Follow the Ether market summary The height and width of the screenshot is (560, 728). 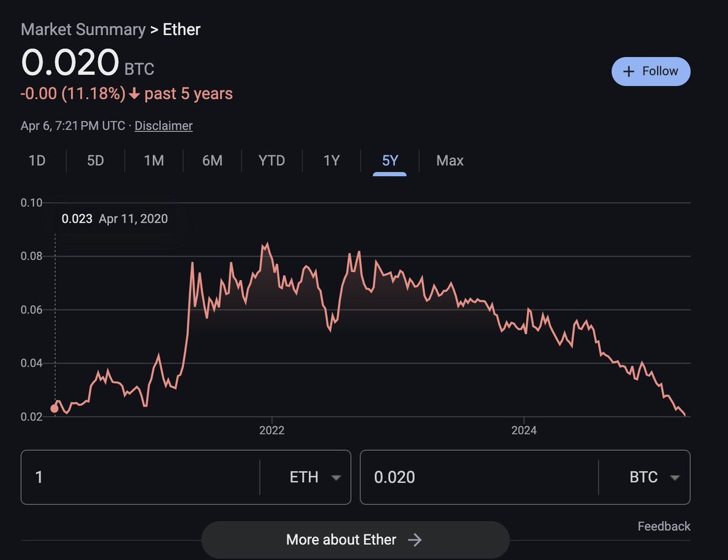coord(651,72)
